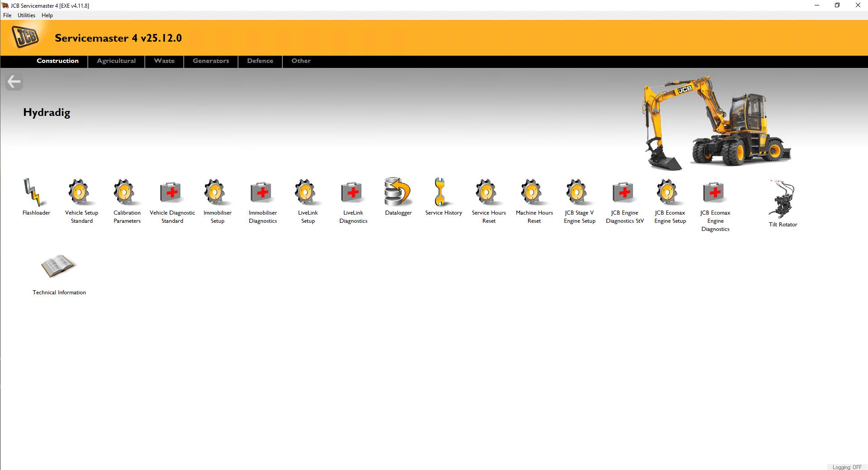Launch JCB Engine Diagnostics StV

[624, 192]
